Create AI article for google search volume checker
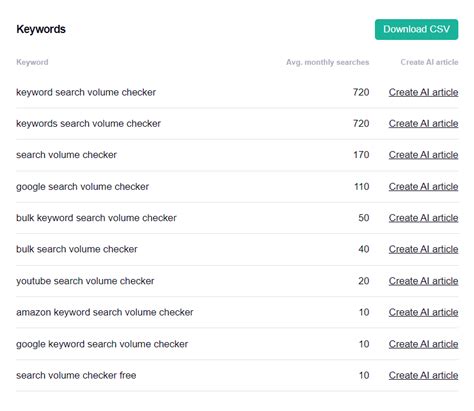Screen dimensions: 474x411 [423, 187]
